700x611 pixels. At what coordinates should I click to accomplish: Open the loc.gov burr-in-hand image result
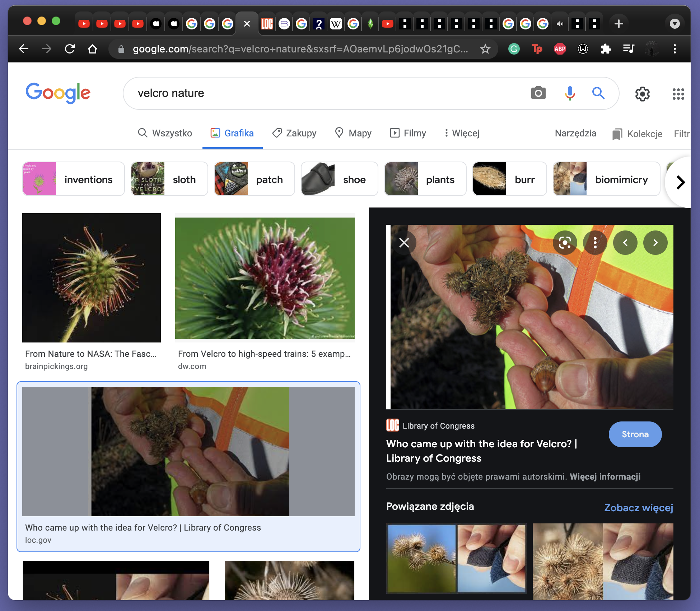pos(188,451)
